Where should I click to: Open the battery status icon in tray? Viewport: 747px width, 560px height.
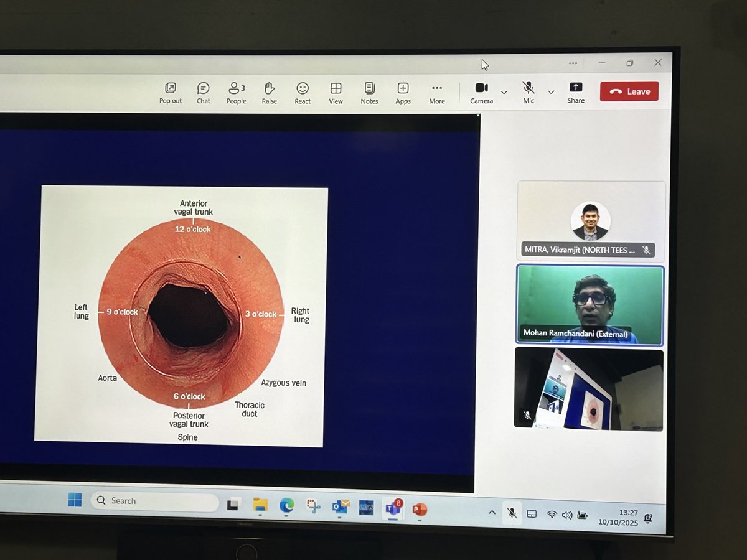click(582, 515)
